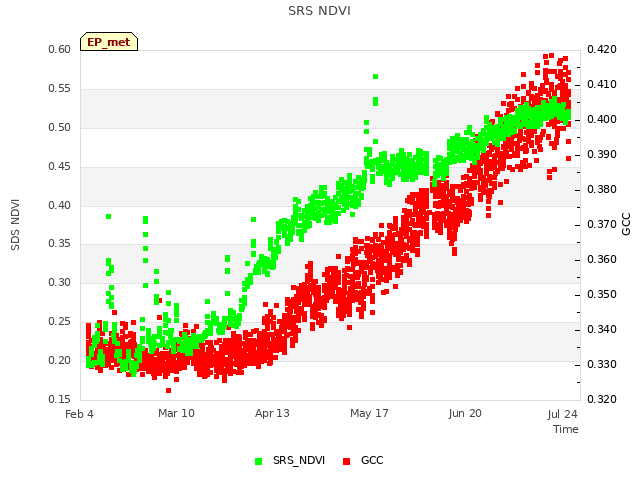Click the 0.360 right axis value

click(x=602, y=260)
